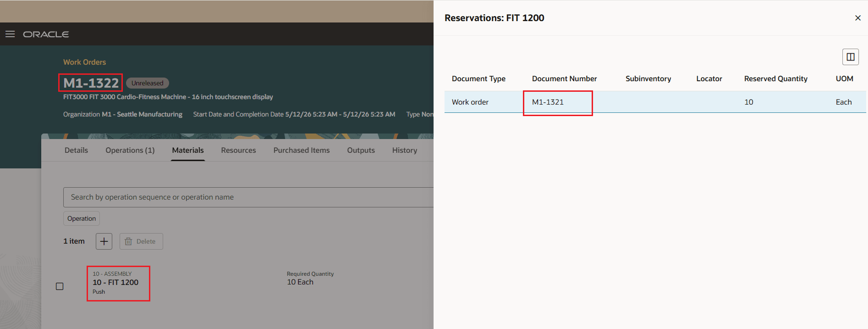The width and height of the screenshot is (868, 329).
Task: Click reserved quantity value 10
Action: (748, 102)
